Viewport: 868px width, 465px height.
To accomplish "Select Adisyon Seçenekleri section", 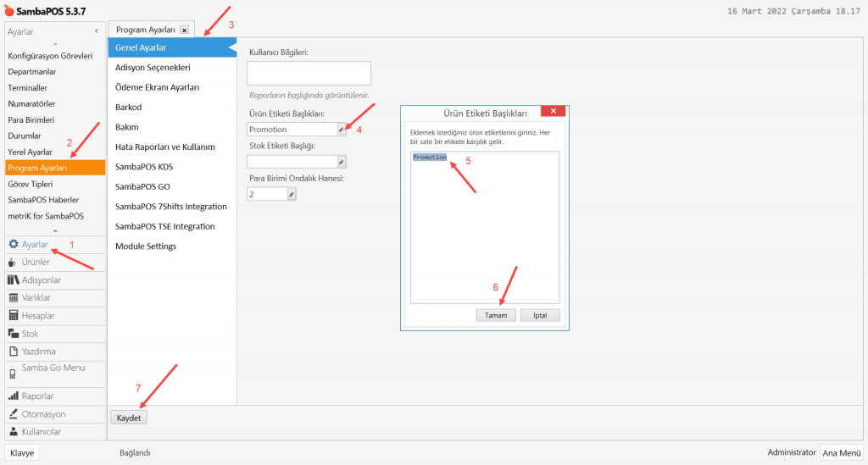I will pyautogui.click(x=172, y=68).
